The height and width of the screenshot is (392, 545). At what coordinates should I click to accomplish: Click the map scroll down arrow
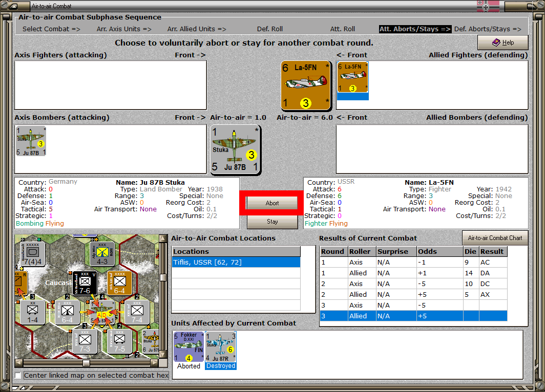coord(162,355)
